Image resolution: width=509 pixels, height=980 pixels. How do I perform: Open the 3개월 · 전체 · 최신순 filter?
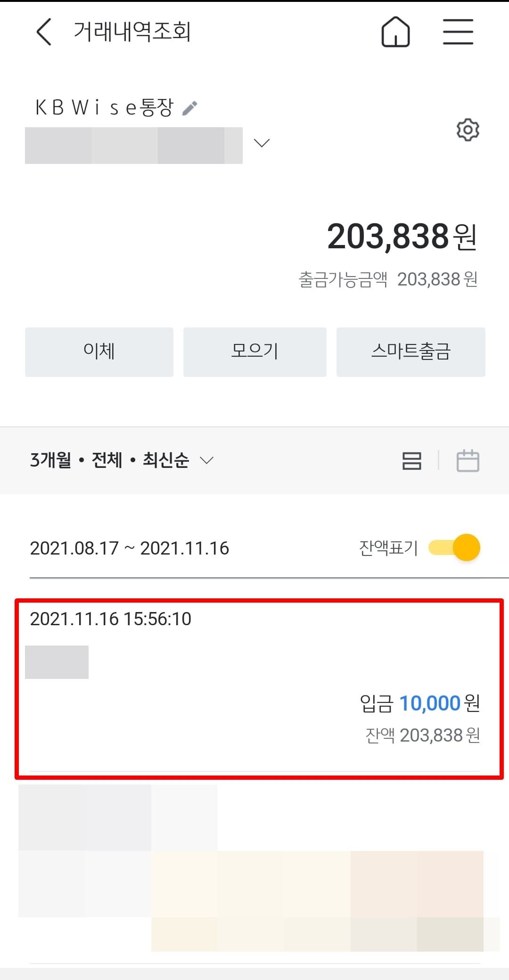(x=122, y=460)
